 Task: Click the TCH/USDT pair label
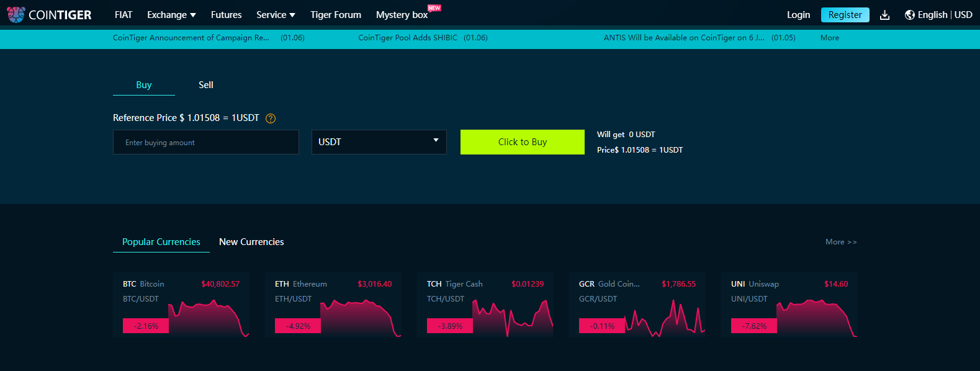(x=446, y=299)
